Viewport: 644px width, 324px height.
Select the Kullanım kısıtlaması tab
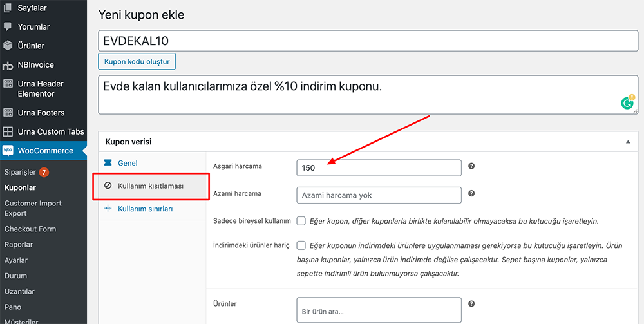[151, 186]
